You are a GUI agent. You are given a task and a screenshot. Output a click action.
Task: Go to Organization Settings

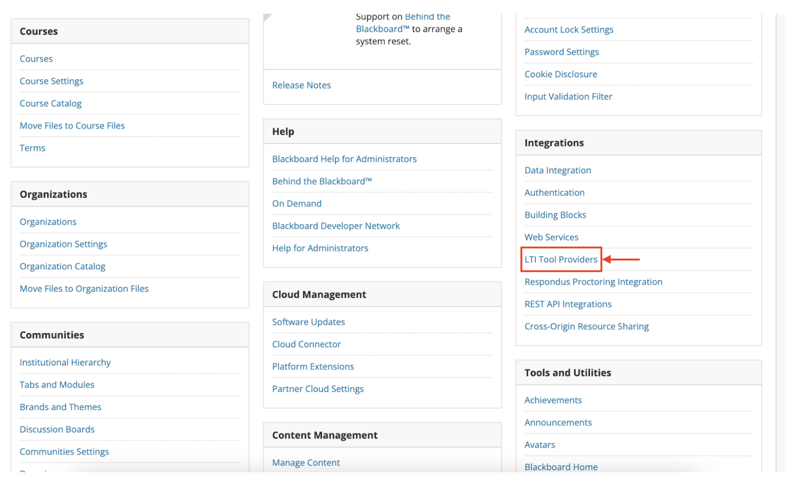[x=63, y=244]
